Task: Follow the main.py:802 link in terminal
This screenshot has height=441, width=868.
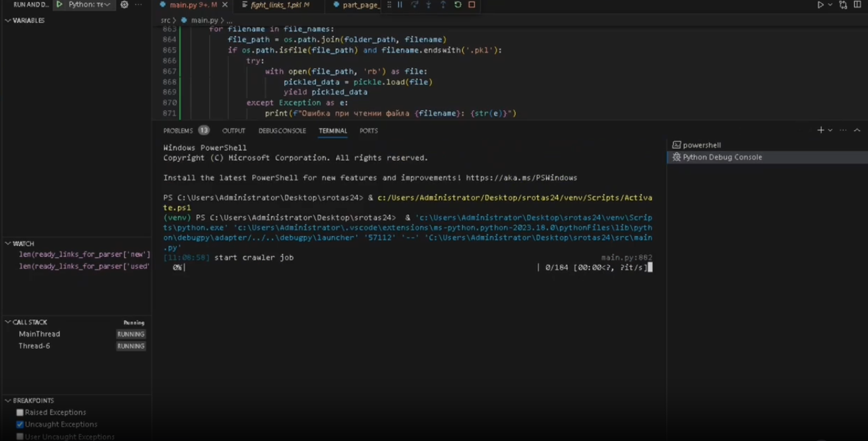Action: pyautogui.click(x=627, y=258)
